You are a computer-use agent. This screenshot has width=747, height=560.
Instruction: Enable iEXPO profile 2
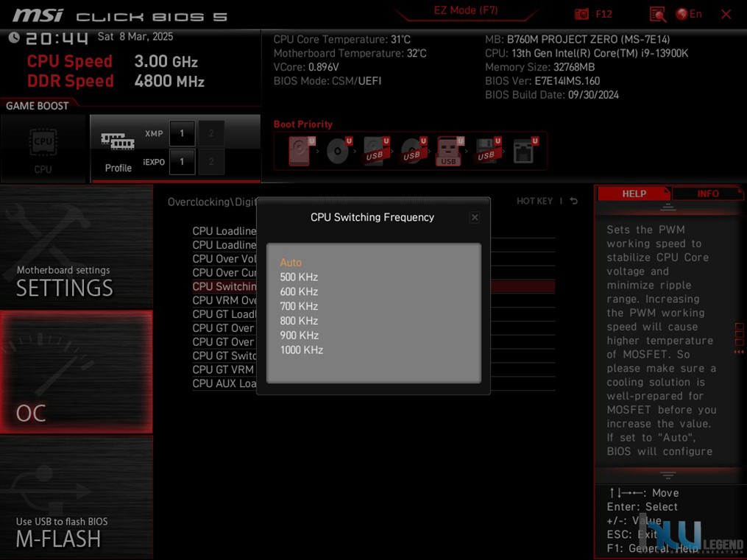pos(211,162)
